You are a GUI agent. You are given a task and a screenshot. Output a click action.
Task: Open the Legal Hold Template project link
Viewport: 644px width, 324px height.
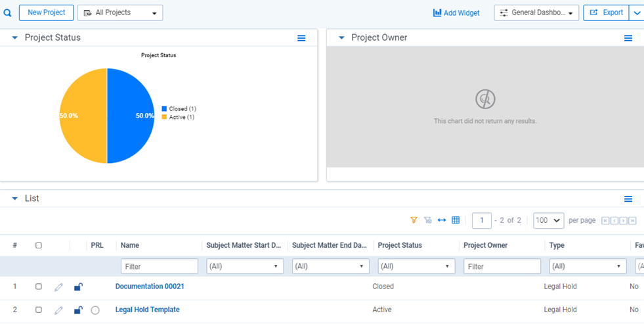pyautogui.click(x=148, y=310)
